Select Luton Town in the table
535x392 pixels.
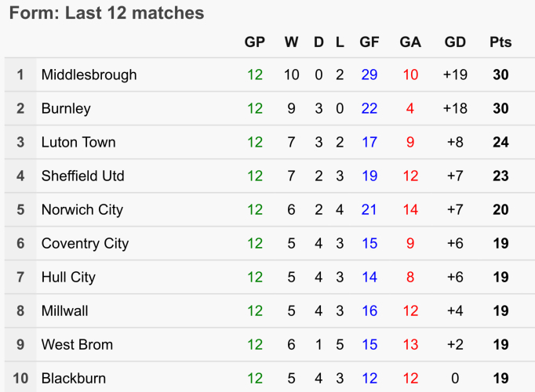78,143
